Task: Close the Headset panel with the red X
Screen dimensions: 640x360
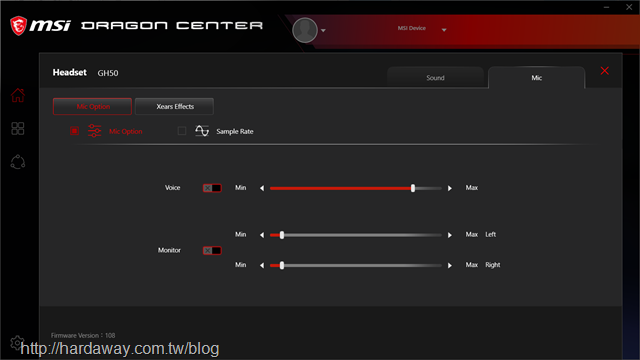Action: 604,71
